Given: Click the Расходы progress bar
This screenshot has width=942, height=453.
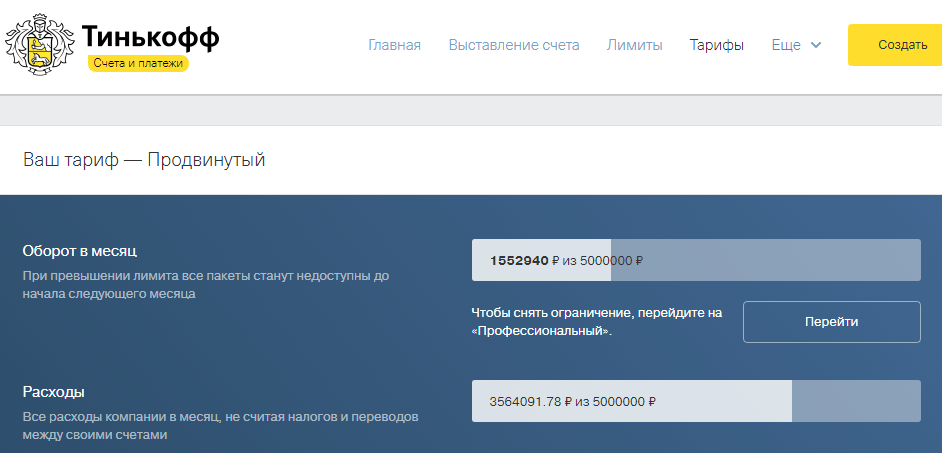Looking at the screenshot, I should coord(696,401).
